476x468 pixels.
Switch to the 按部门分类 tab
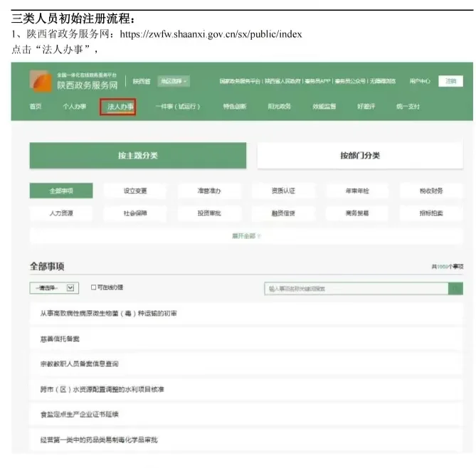click(x=360, y=155)
